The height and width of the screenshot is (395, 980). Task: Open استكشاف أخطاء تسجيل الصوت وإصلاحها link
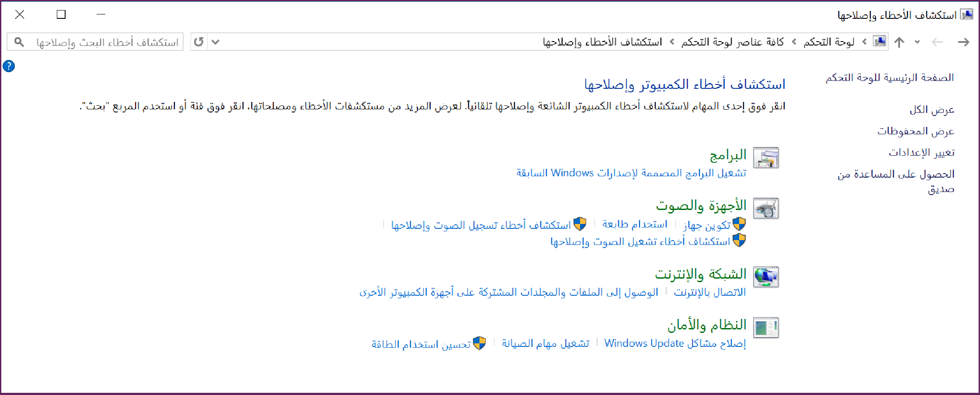tap(481, 225)
